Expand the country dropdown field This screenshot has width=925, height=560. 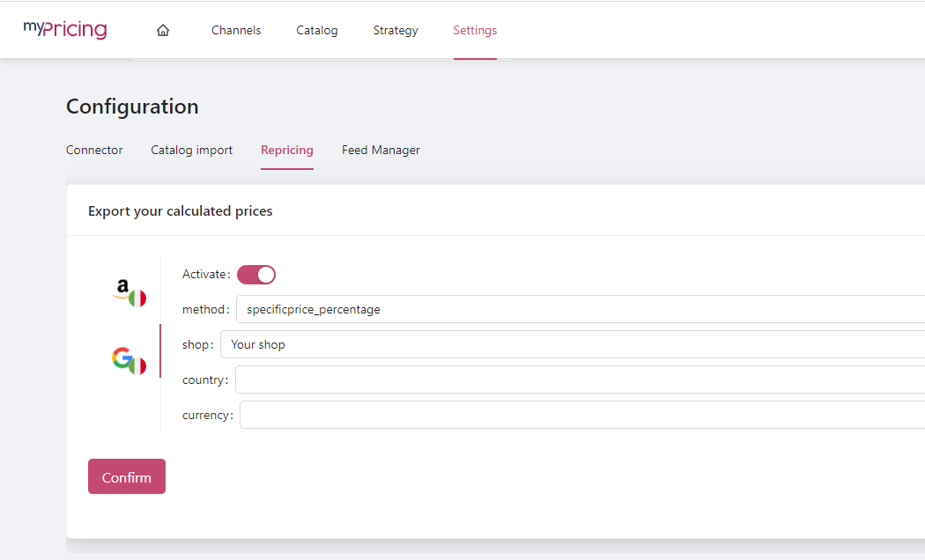[x=581, y=379]
